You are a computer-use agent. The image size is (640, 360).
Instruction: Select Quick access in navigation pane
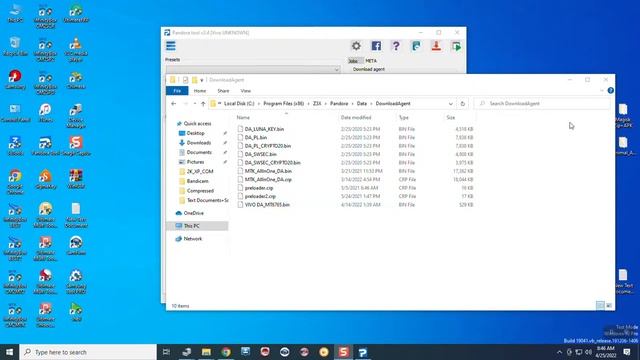tap(197, 124)
